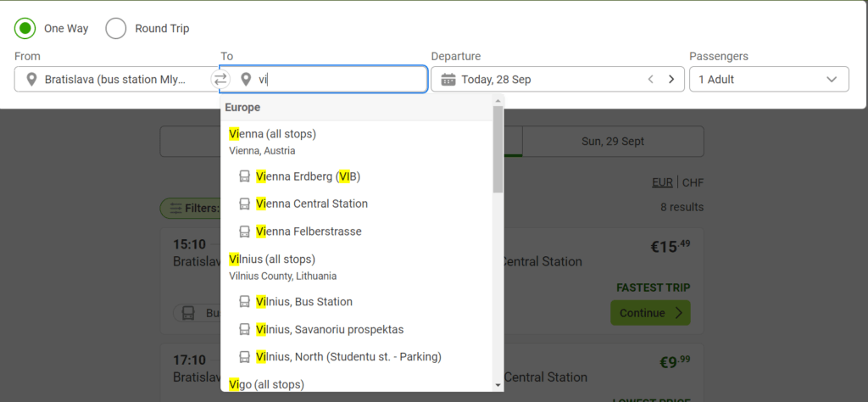Switch currency to CHF
868x402 pixels.
pyautogui.click(x=693, y=182)
